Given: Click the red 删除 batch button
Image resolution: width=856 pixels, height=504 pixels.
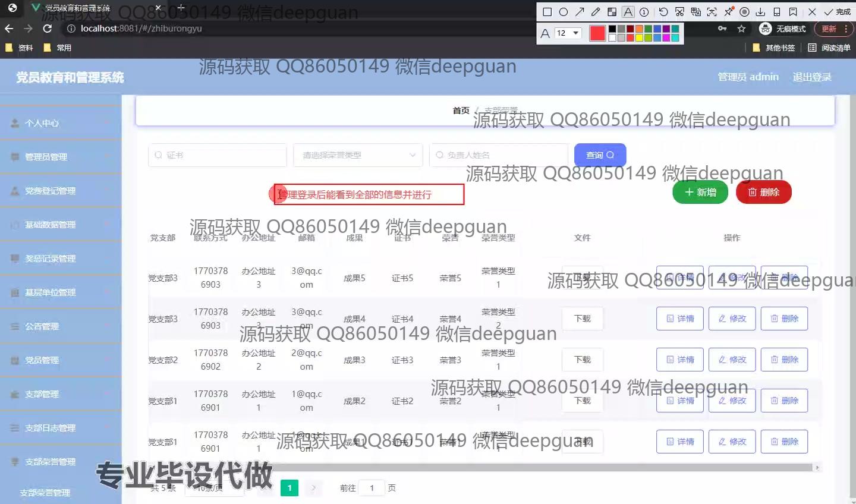Looking at the screenshot, I should click(764, 192).
